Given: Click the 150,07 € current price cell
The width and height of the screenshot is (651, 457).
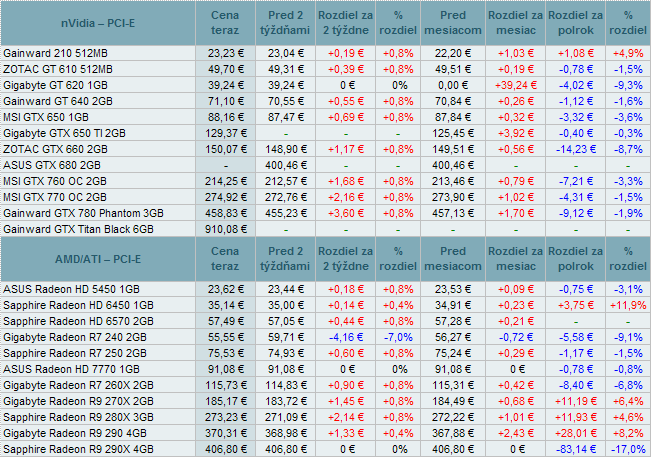Looking at the screenshot, I should pos(226,149).
